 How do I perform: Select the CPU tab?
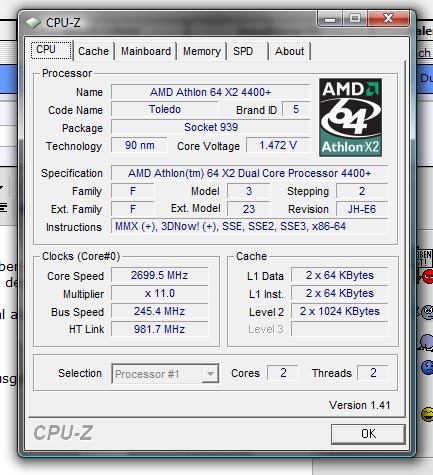click(x=51, y=50)
